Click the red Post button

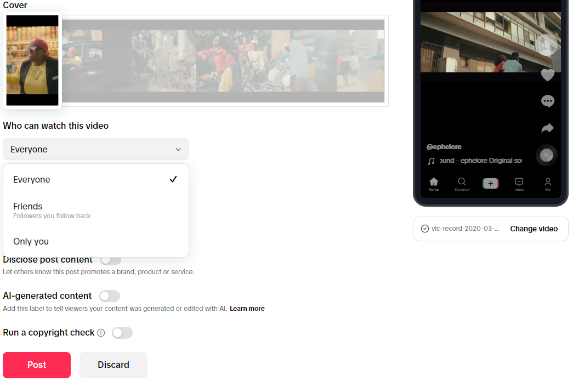click(37, 365)
